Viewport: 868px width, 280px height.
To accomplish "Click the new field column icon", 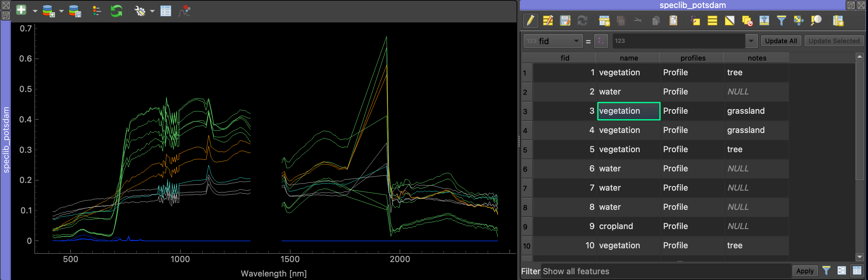I will click(838, 21).
